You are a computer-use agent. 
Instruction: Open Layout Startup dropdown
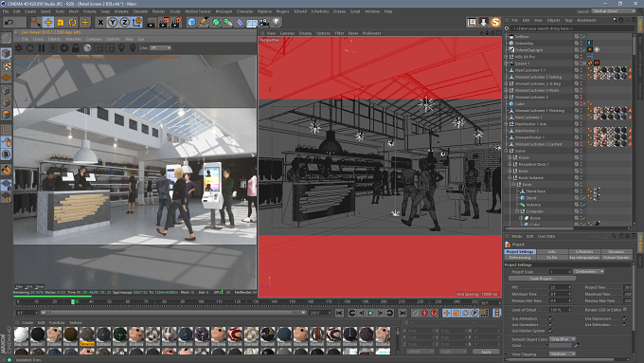(614, 11)
